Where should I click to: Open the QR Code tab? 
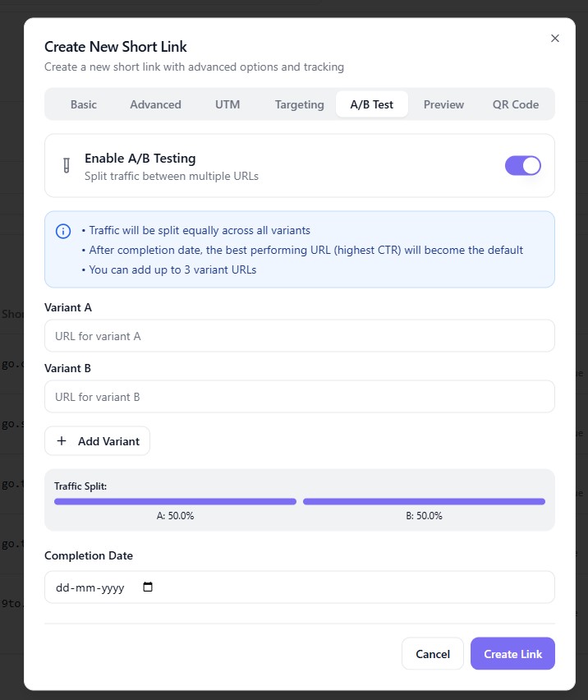coord(516,104)
